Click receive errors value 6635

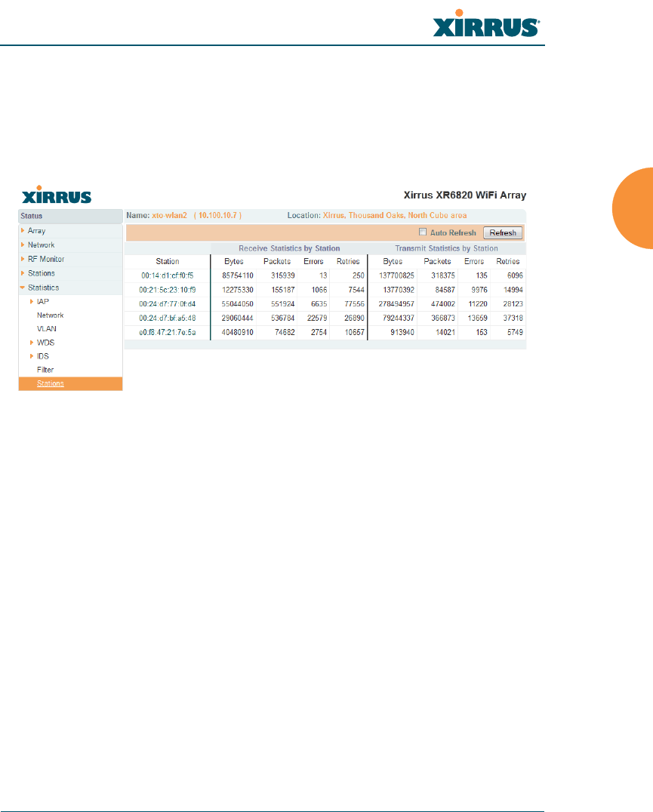click(319, 304)
